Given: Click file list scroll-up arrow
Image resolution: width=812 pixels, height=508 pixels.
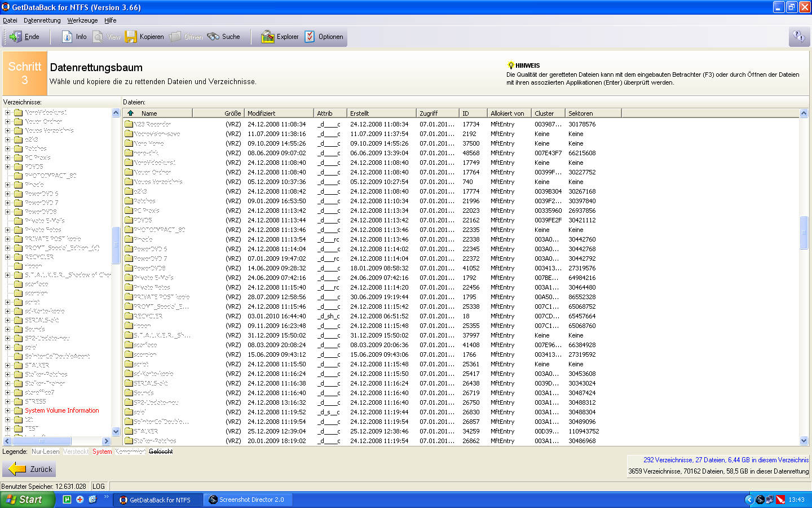Looking at the screenshot, I should pyautogui.click(x=804, y=113).
